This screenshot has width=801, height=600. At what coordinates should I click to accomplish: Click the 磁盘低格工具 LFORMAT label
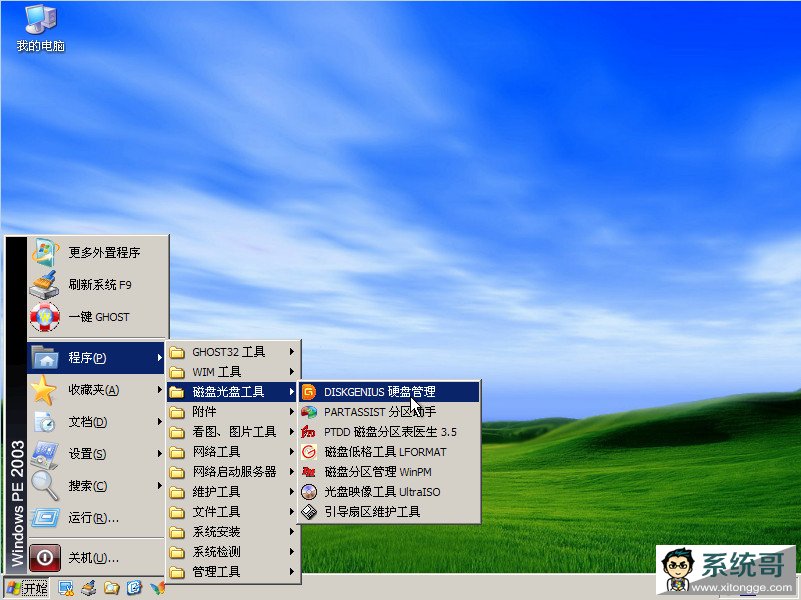pyautogui.click(x=386, y=452)
